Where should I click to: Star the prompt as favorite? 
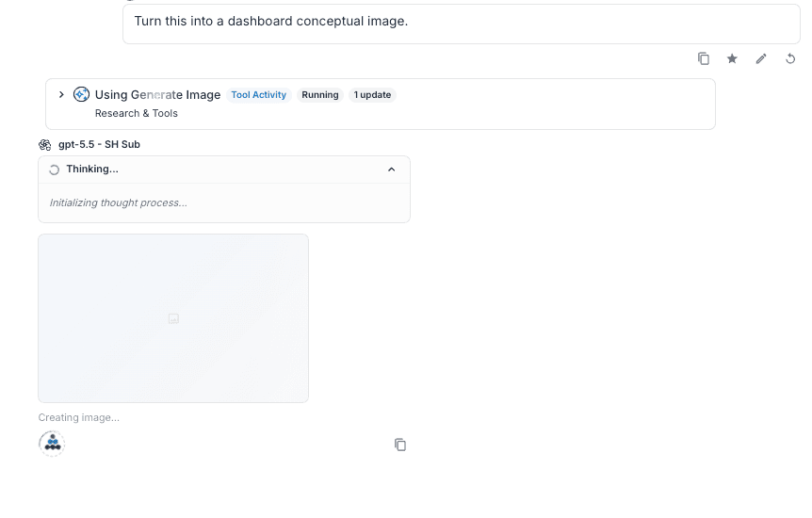point(732,58)
